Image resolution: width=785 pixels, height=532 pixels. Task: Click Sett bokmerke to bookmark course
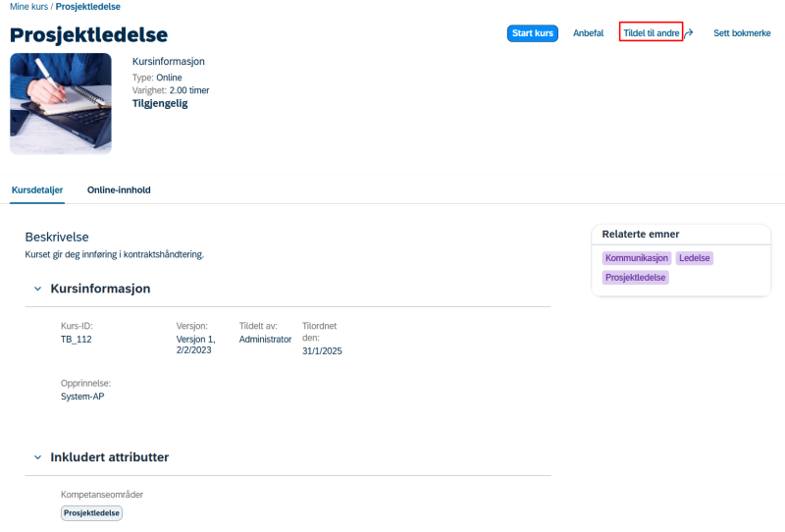742,33
